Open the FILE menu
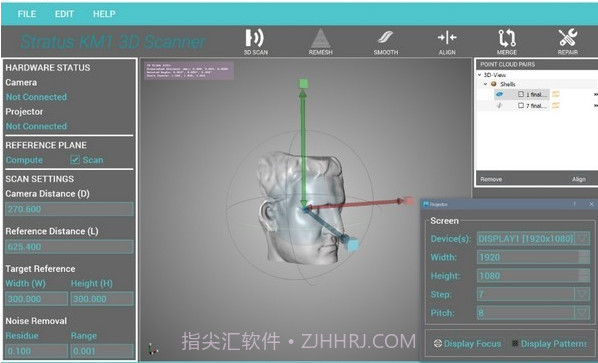The height and width of the screenshot is (363, 598). click(27, 14)
